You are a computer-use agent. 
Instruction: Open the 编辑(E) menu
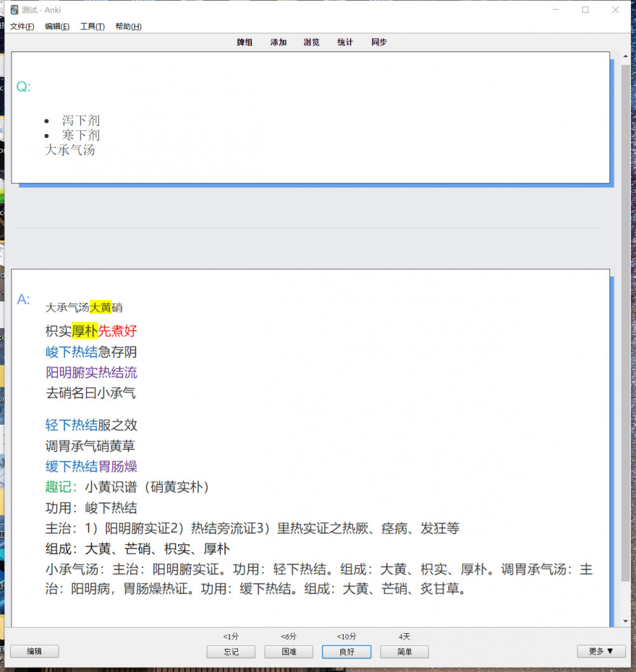57,27
